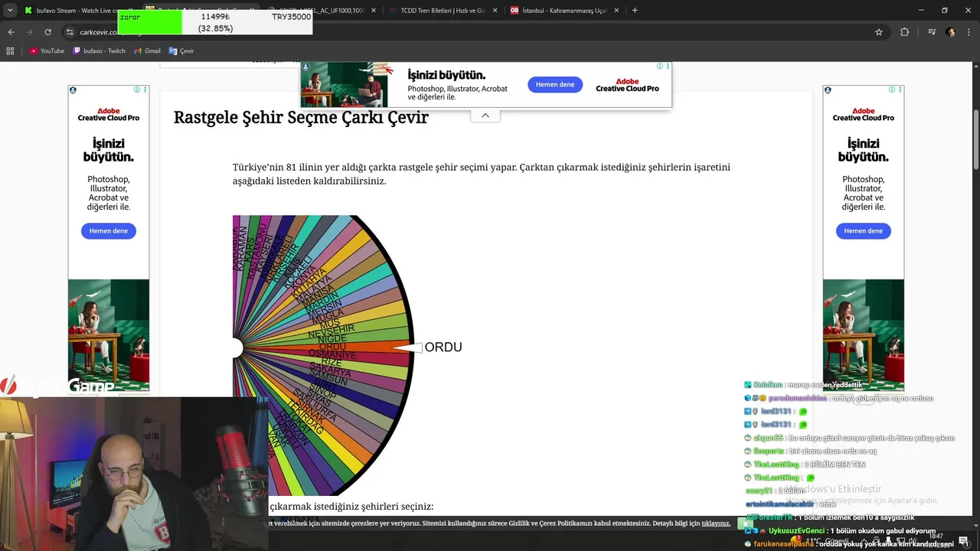Image resolution: width=980 pixels, height=551 pixels.
Task: Click the ORDU result label beside pointer
Action: point(443,347)
